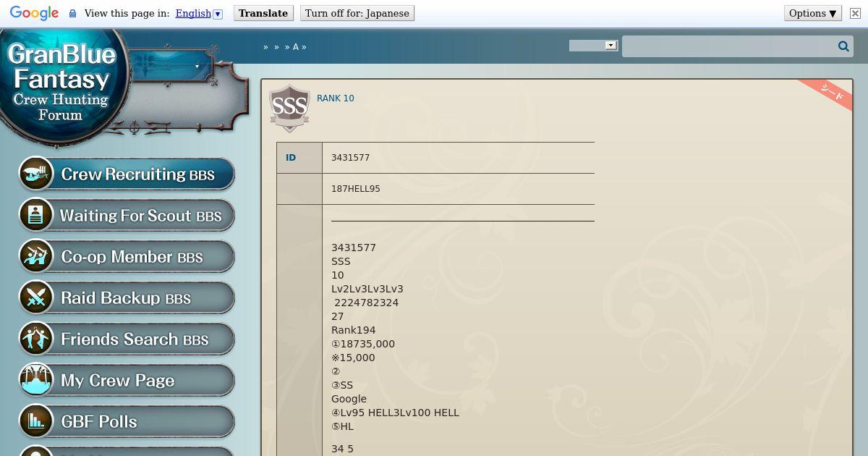Click the Friends Search BBS people icon
The width and height of the screenshot is (868, 456).
coord(36,339)
